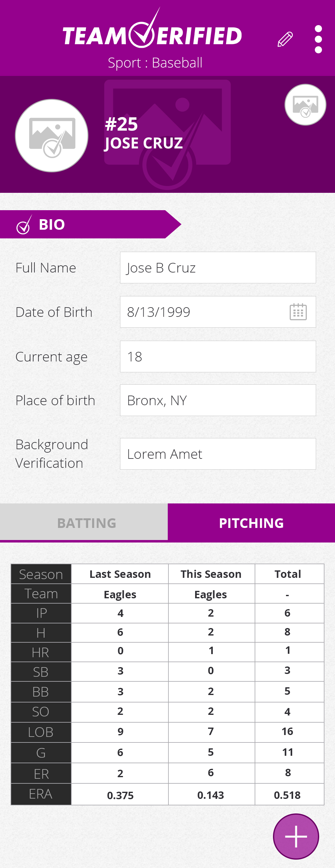
Task: Select the Pitching tab
Action: click(251, 523)
